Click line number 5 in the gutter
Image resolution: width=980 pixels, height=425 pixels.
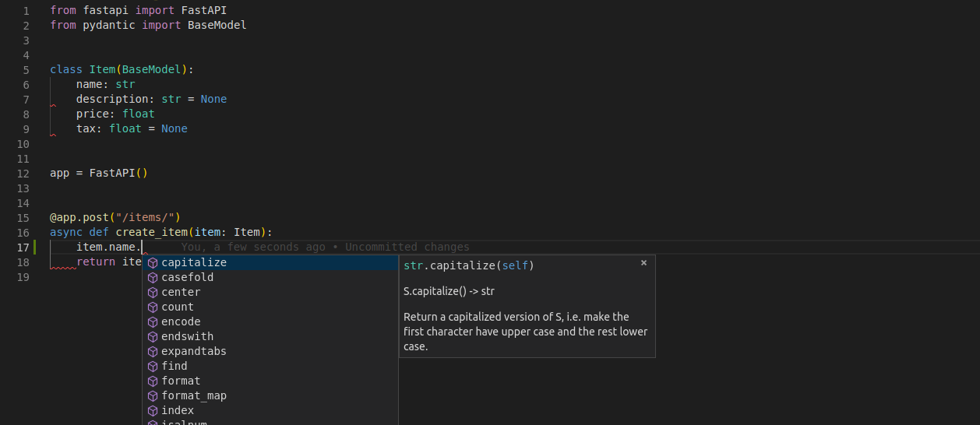[x=26, y=70]
